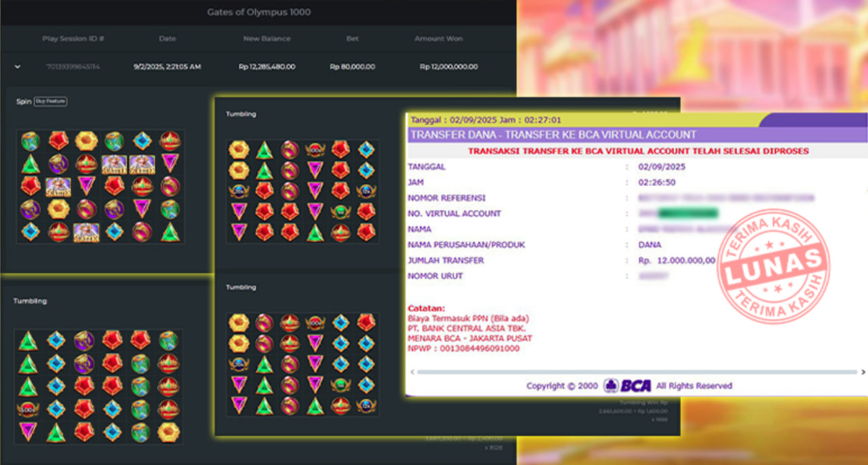Click the NO. VIRTUAL ACCOUNT label
The height and width of the screenshot is (465, 868).
(x=454, y=213)
